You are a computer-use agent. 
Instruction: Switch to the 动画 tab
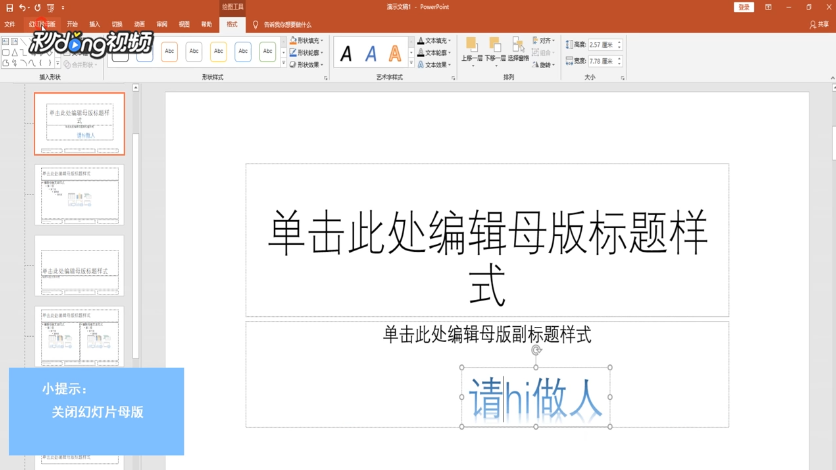(x=140, y=25)
